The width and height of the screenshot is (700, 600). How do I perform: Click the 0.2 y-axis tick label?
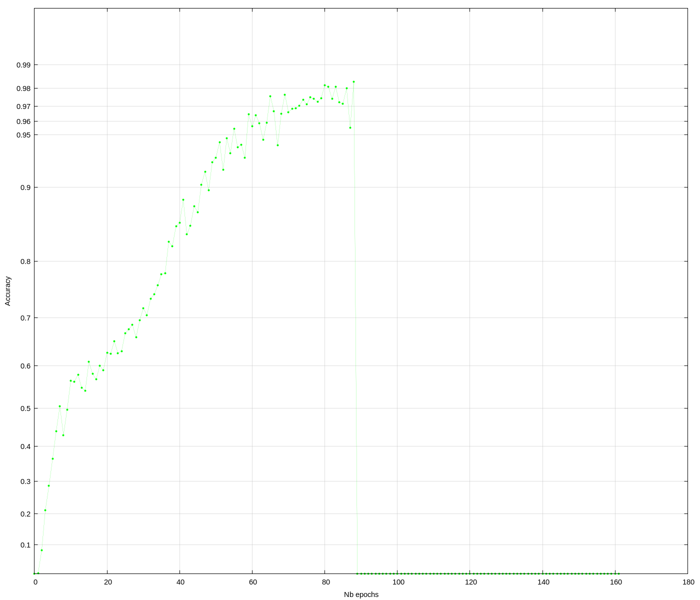(25, 514)
